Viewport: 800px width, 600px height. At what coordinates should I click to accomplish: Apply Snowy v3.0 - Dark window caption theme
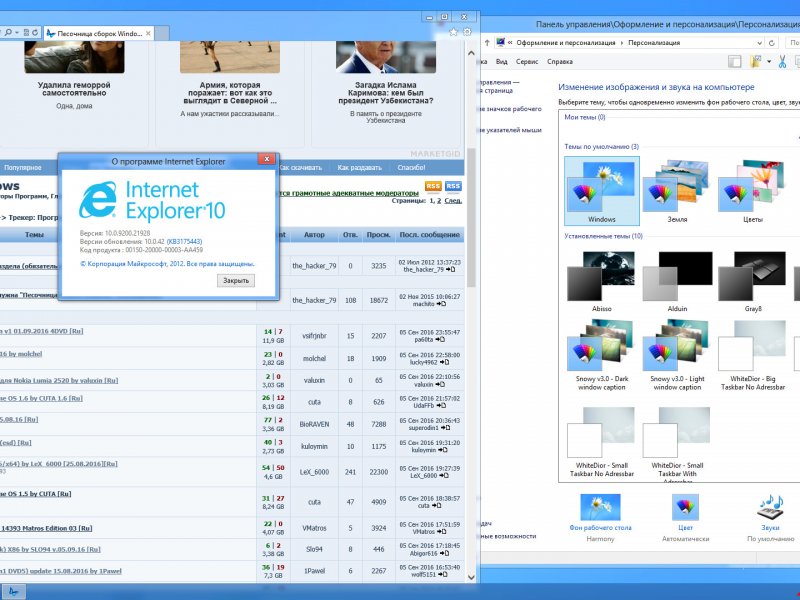(x=602, y=356)
